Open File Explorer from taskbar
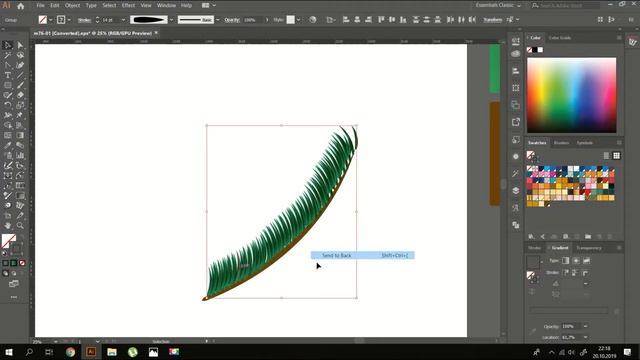The height and width of the screenshot is (360, 640). pos(112,352)
